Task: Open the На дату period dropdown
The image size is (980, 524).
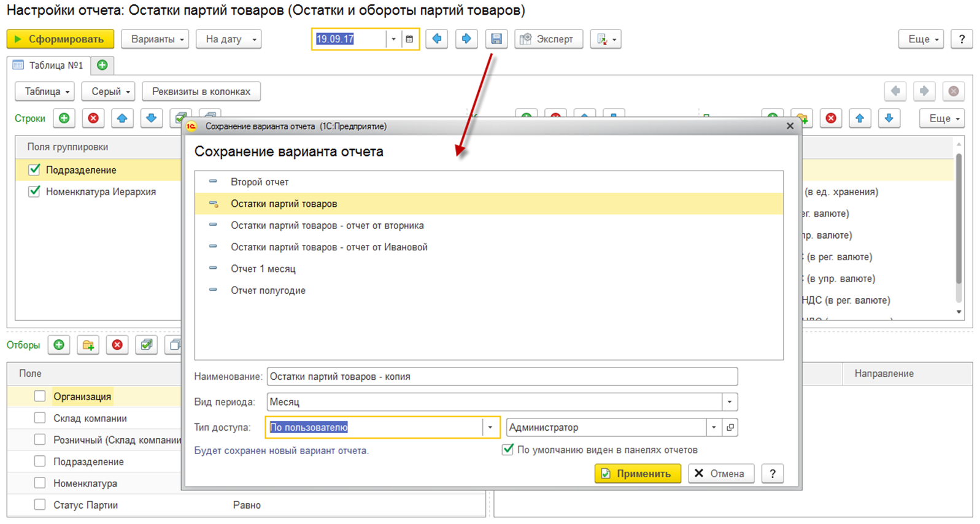Action: pos(229,39)
